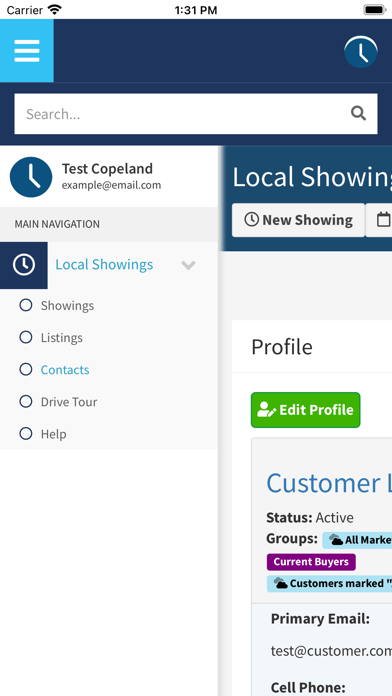Viewport: 392px width, 696px height.
Task: Click the All Markets group tag
Action: coord(357,540)
